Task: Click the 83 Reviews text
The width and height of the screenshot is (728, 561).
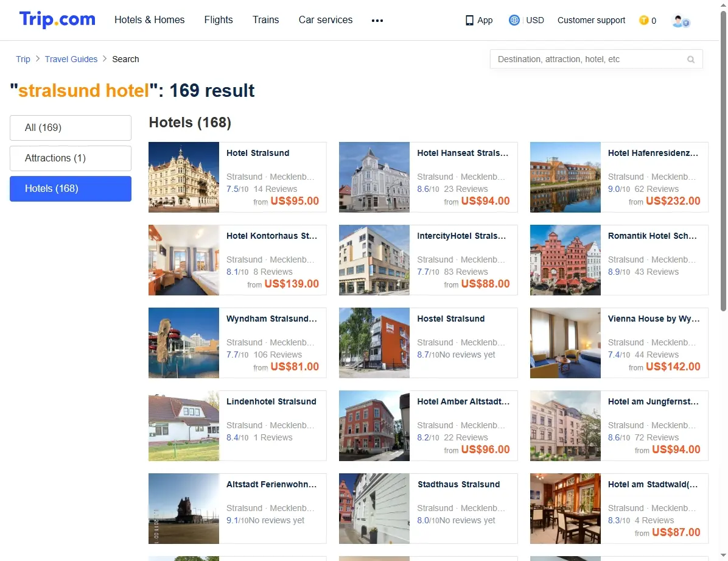Action: (x=466, y=272)
